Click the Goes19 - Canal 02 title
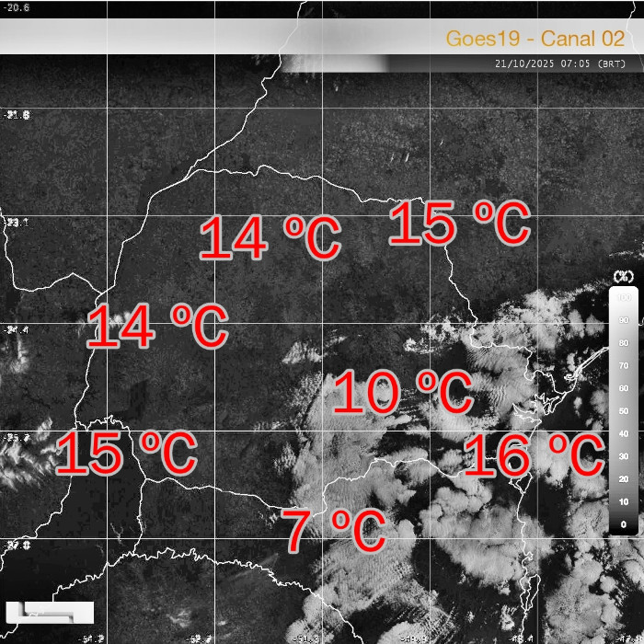This screenshot has height=644, width=644. coord(535,39)
